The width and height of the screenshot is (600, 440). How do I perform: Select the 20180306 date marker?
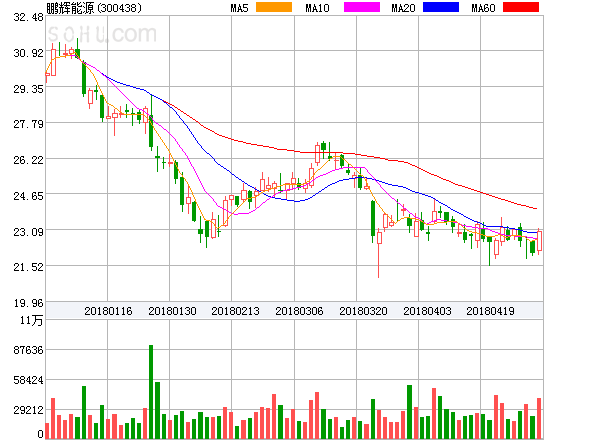tap(299, 312)
